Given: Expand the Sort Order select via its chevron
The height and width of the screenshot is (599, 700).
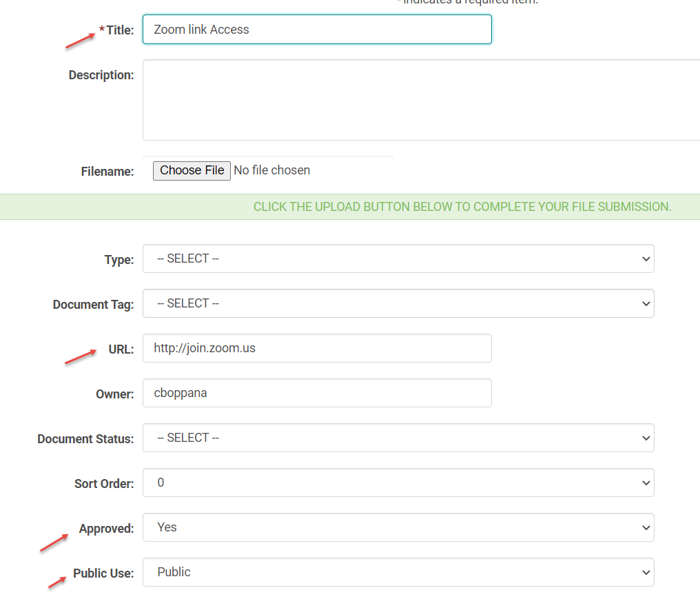Looking at the screenshot, I should click(646, 483).
